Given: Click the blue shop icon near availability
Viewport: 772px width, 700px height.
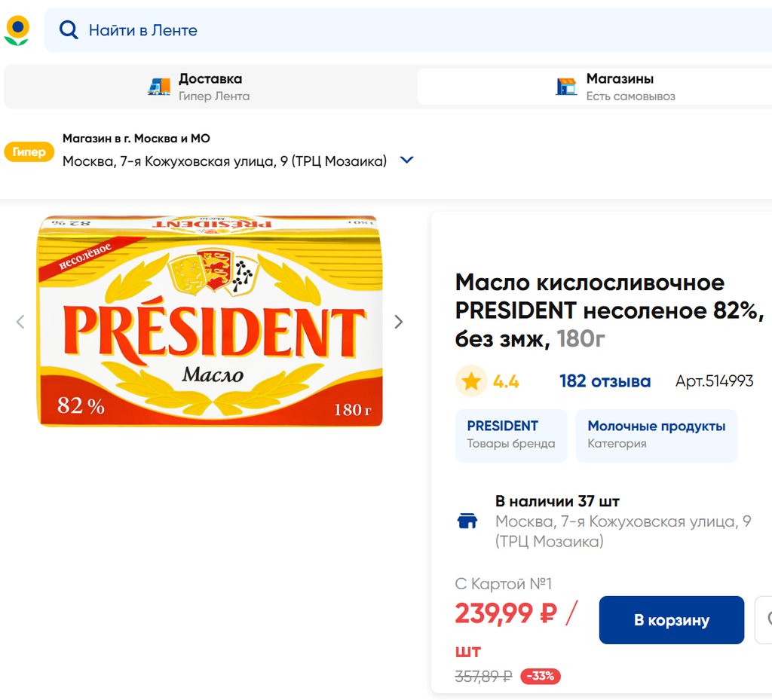Looking at the screenshot, I should click(x=467, y=521).
